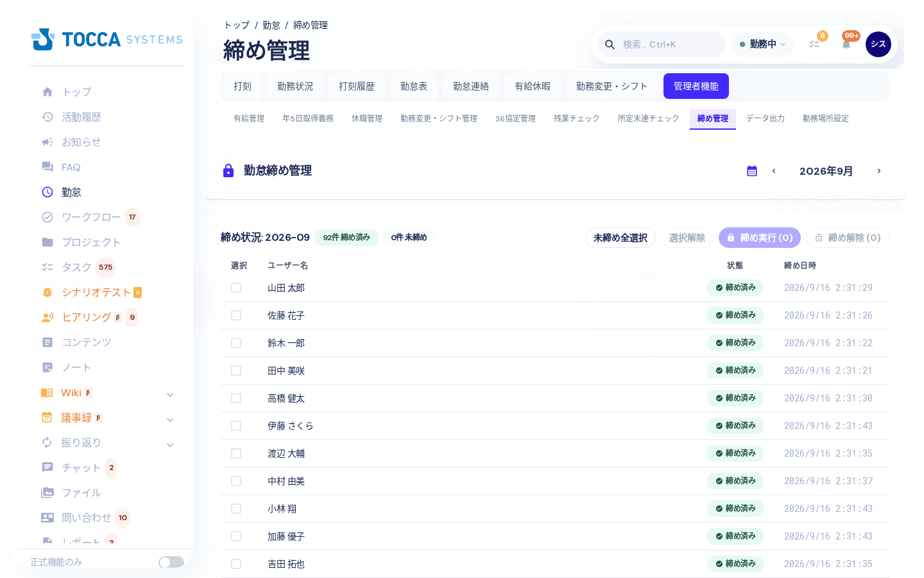Follow the 勤怠 breadcrumb link
Viewport: 924px width, 578px height.
click(x=271, y=25)
